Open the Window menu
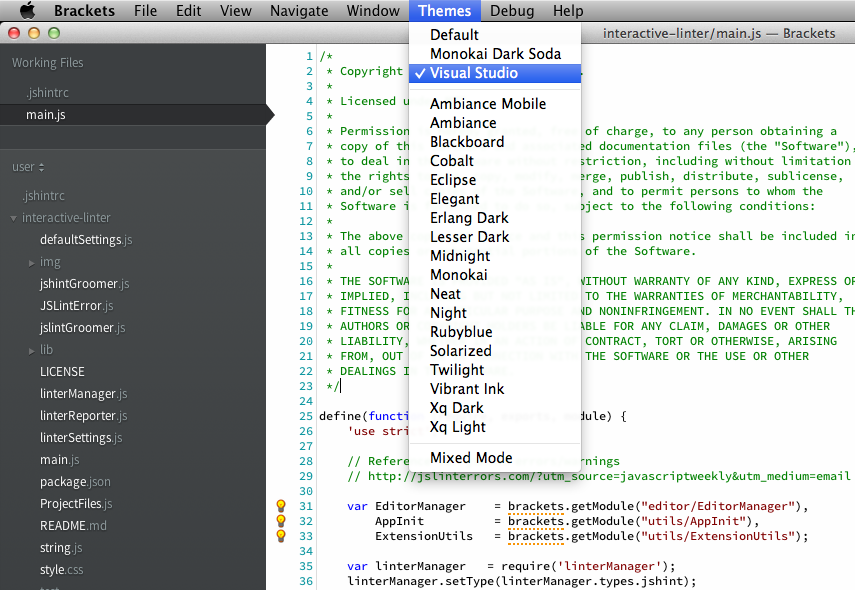This screenshot has width=855, height=590. click(373, 11)
